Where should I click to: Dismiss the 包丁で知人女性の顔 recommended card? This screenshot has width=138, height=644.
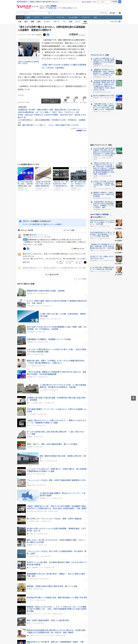tap(33, 190)
